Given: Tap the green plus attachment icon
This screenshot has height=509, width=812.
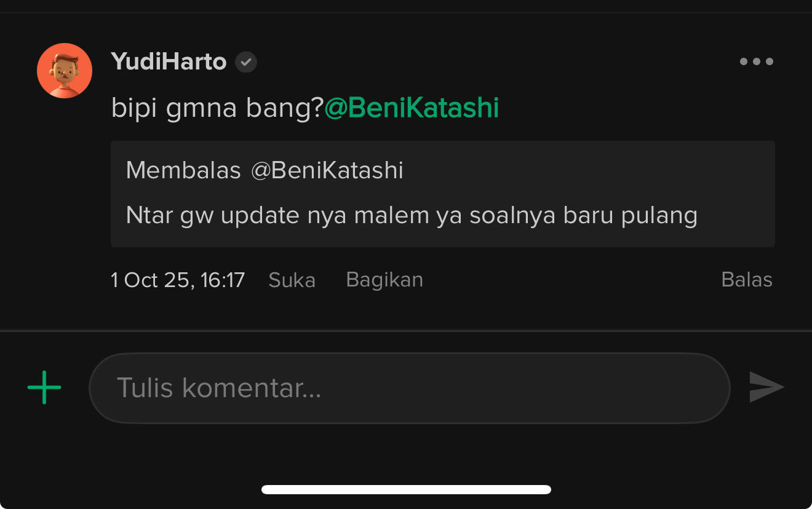Looking at the screenshot, I should click(x=44, y=387).
